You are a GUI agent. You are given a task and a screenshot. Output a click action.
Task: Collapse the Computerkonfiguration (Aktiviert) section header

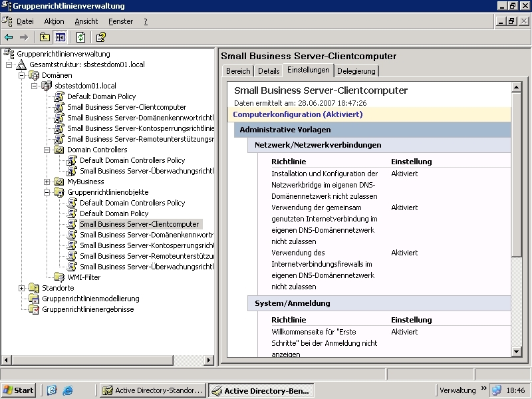(297, 114)
